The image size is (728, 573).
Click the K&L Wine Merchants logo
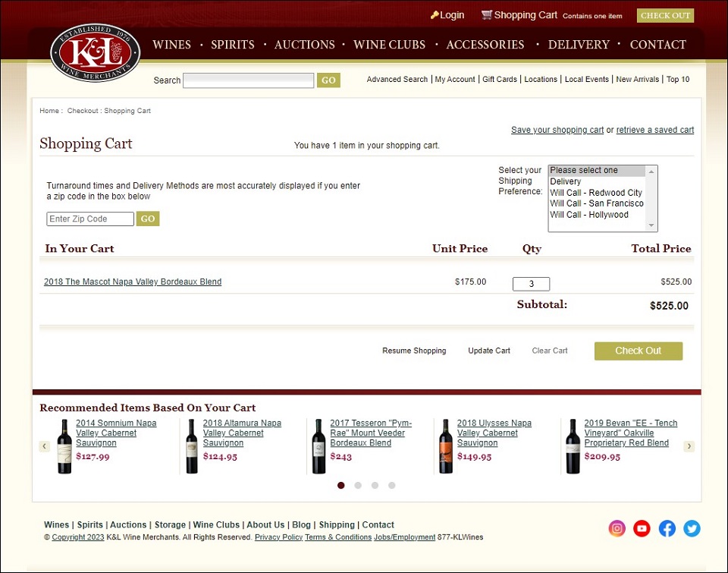tap(96, 52)
